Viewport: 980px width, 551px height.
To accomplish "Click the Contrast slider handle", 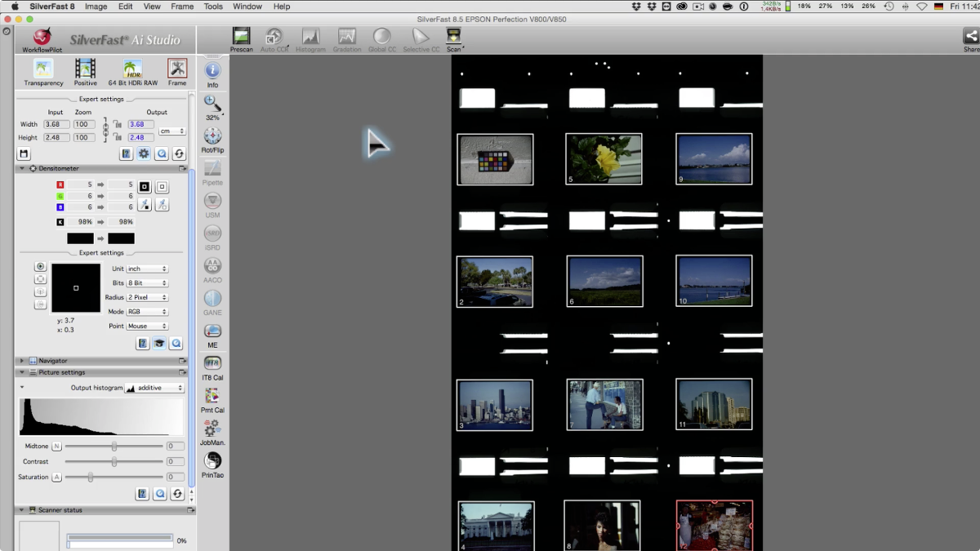I will point(114,462).
